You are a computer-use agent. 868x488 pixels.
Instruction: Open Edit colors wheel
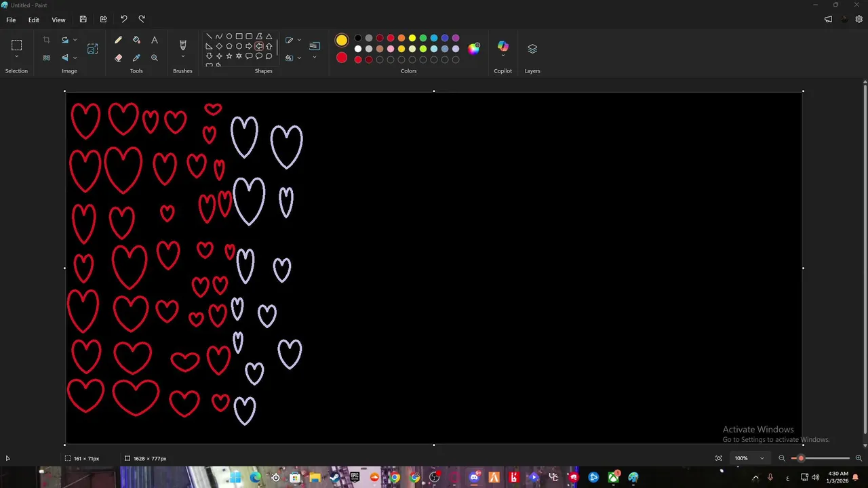pyautogui.click(x=474, y=48)
